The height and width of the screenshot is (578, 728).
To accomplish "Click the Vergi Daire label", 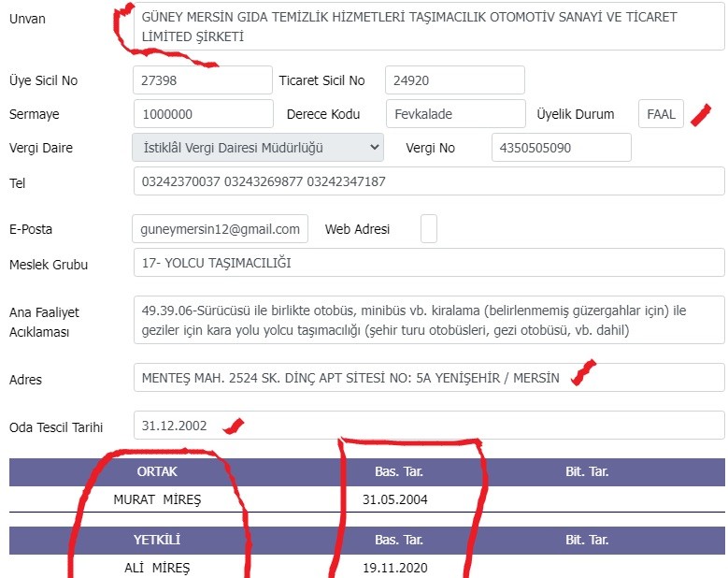I will pos(41,148).
